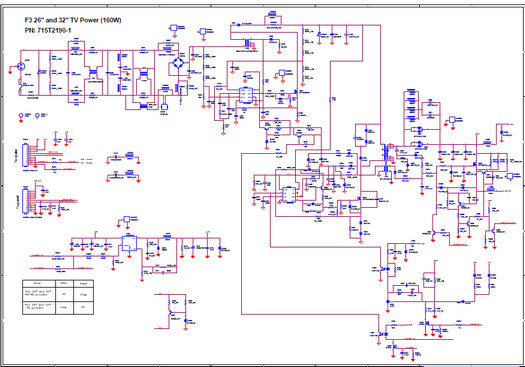Select the fuse symbol below the AC source
525x367 pixels.
(20, 87)
